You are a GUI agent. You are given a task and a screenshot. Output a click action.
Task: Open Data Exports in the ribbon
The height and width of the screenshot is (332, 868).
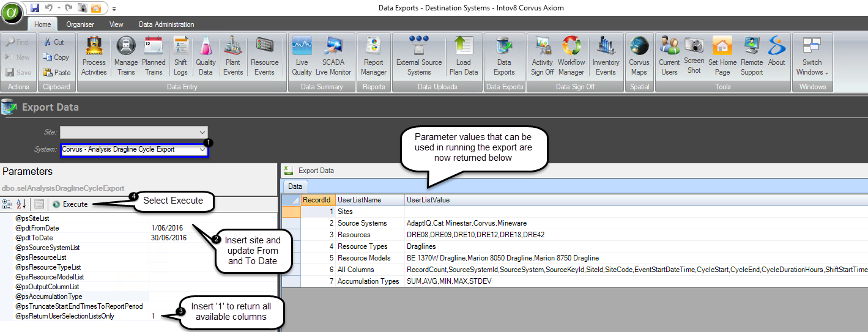(504, 56)
